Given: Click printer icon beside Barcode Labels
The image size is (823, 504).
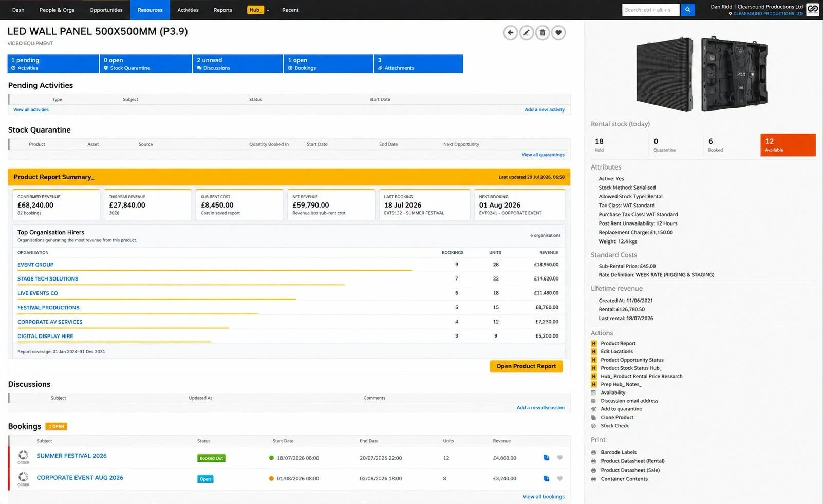Looking at the screenshot, I should 594,452.
